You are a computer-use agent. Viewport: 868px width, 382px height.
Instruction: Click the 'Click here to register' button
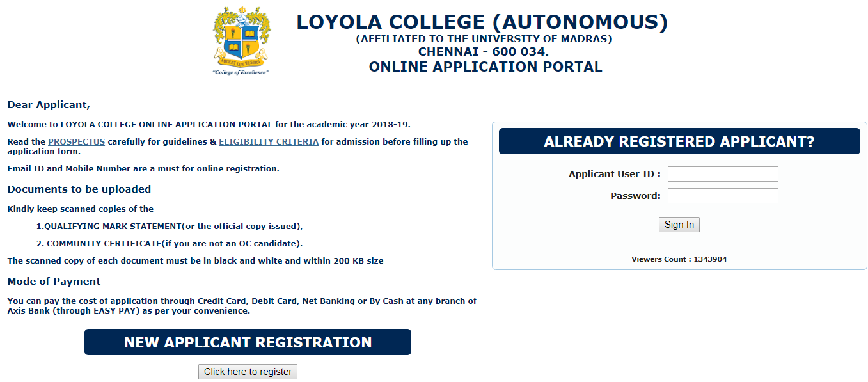(x=248, y=372)
